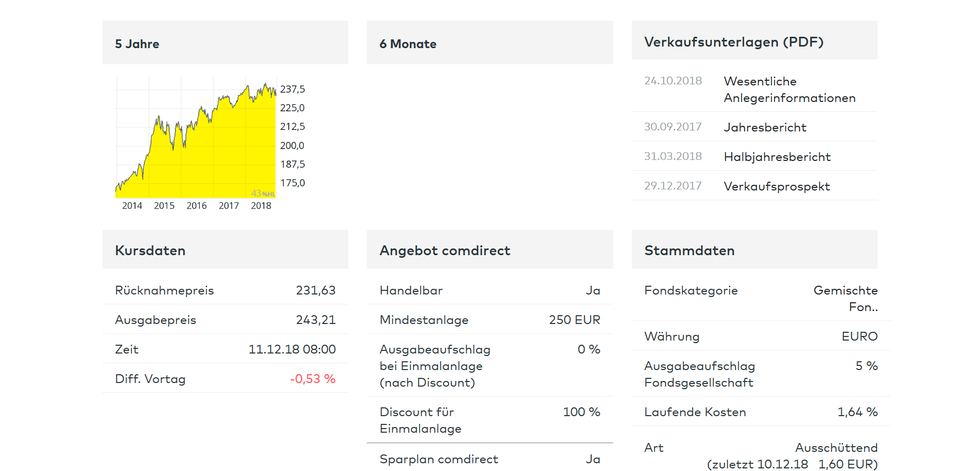The height and width of the screenshot is (471, 980).
Task: Open the Verkaufsprospekt PDF link
Action: [x=777, y=186]
